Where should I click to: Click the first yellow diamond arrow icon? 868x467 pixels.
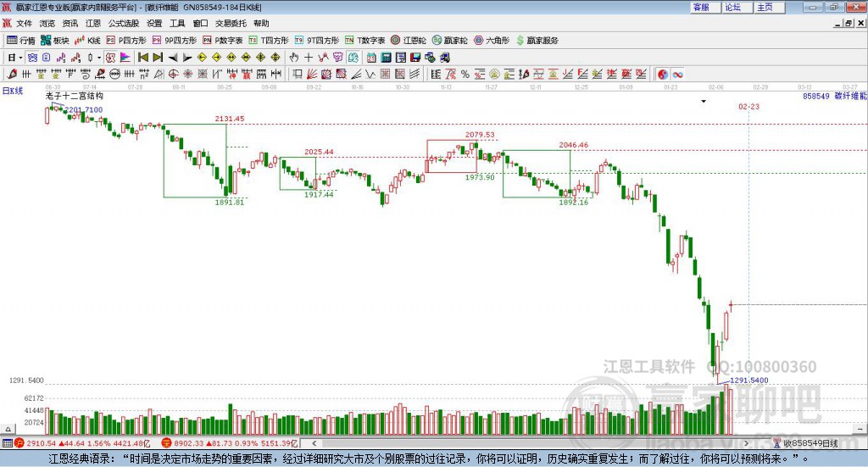tap(202, 58)
